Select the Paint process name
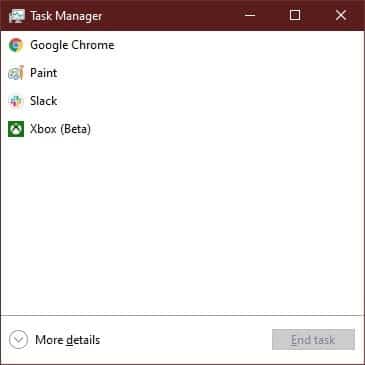 tap(43, 73)
